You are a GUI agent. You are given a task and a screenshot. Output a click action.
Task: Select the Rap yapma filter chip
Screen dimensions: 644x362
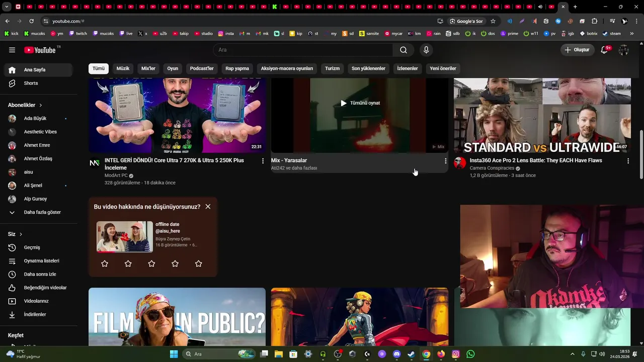click(x=237, y=68)
